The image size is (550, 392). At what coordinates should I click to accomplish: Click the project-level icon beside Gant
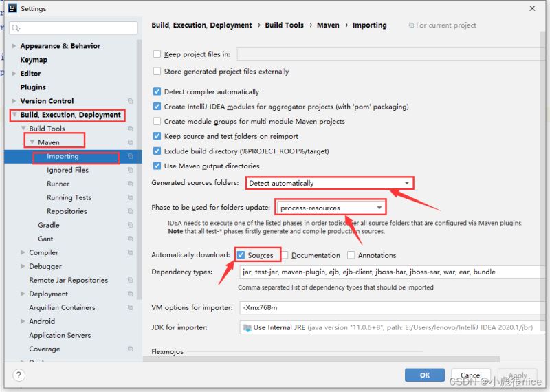131,239
